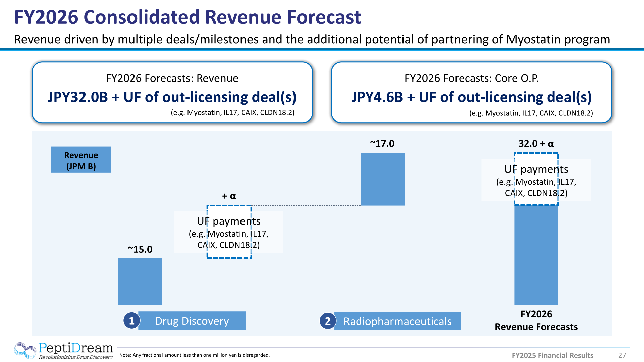Click the ~17.0 bar value label

click(x=382, y=144)
